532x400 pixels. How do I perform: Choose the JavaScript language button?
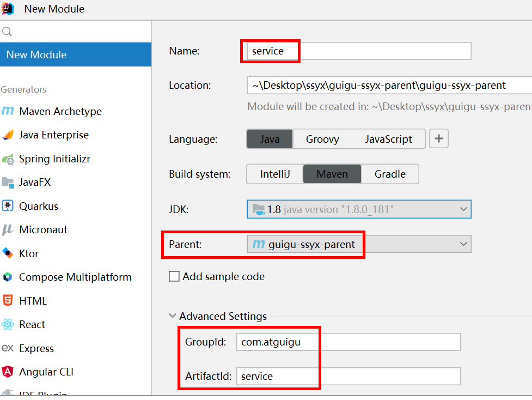388,139
